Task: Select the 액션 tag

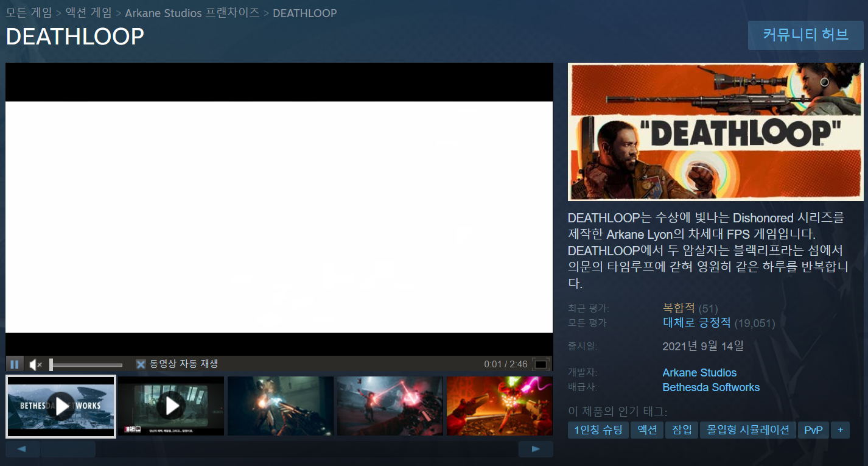Action: 647,430
